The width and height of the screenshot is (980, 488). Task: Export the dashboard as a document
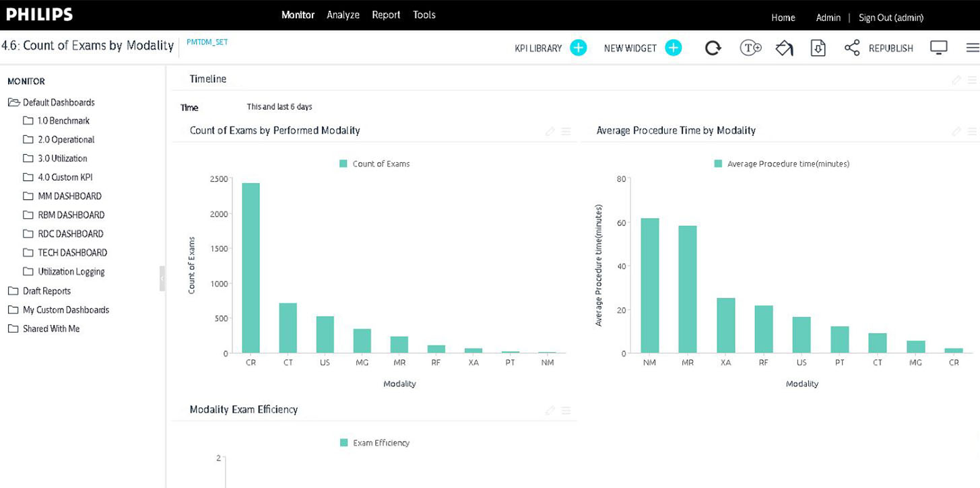818,47
